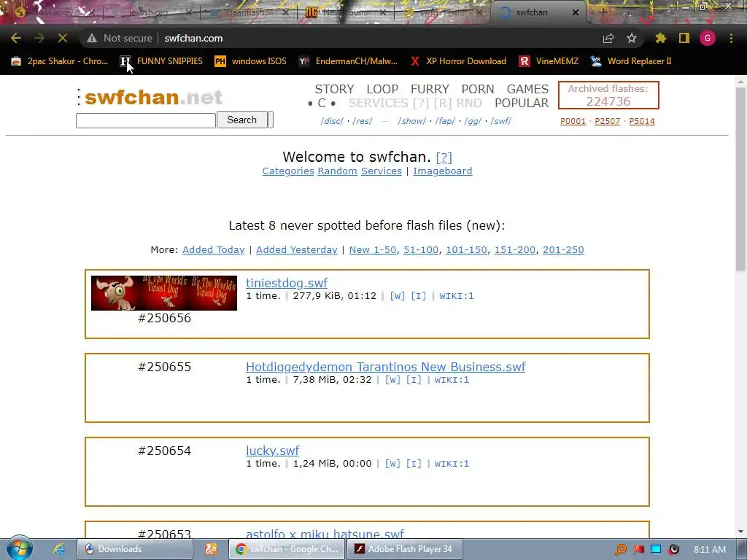This screenshot has width=747, height=560.
Task: Stop page loading with the X button
Action: (63, 38)
